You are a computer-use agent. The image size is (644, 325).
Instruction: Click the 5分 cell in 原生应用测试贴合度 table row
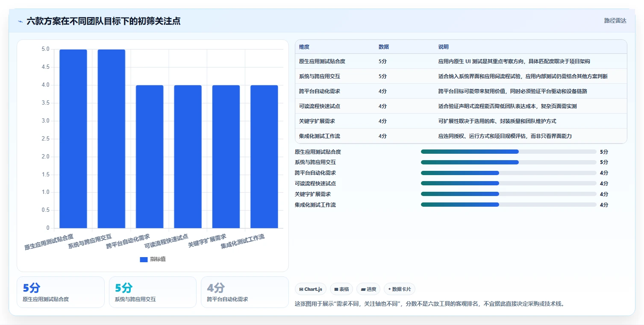point(382,61)
